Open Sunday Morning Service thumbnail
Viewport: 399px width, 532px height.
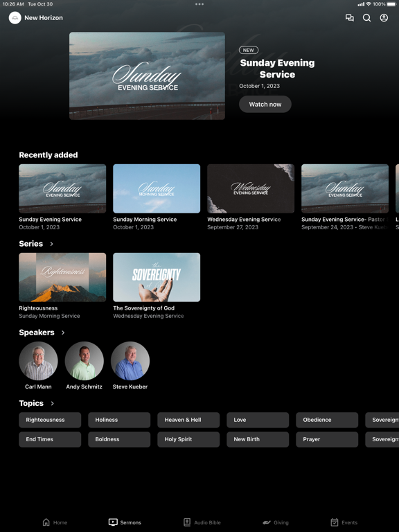157,188
